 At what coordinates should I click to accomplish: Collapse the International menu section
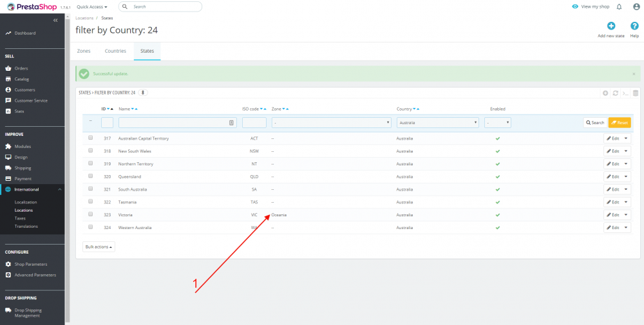click(x=59, y=190)
